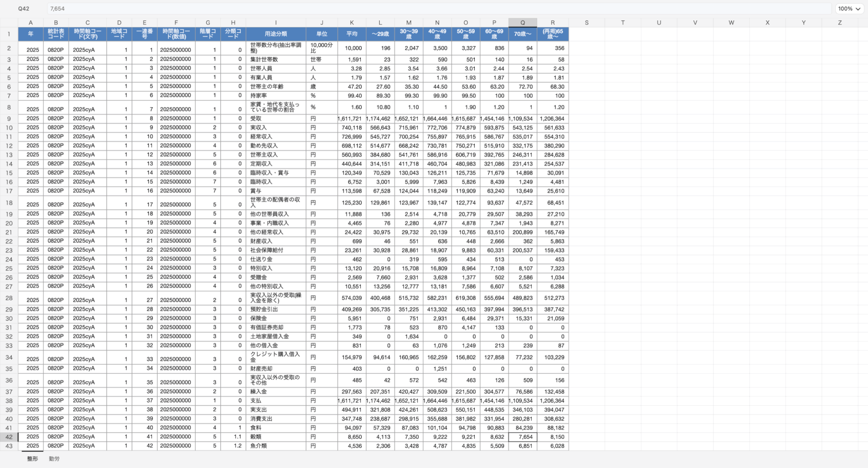Click the 70歳～ header cell
Viewport: 868px width, 468px height.
(x=523, y=34)
